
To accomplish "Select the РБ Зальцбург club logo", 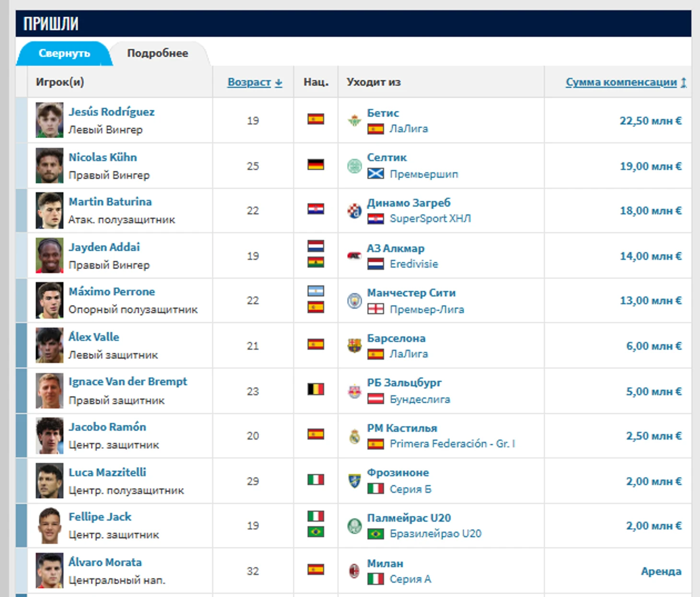I will point(354,391).
